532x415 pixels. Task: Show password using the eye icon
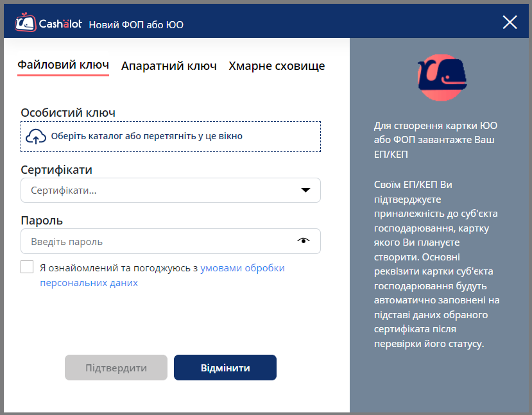[x=304, y=241]
